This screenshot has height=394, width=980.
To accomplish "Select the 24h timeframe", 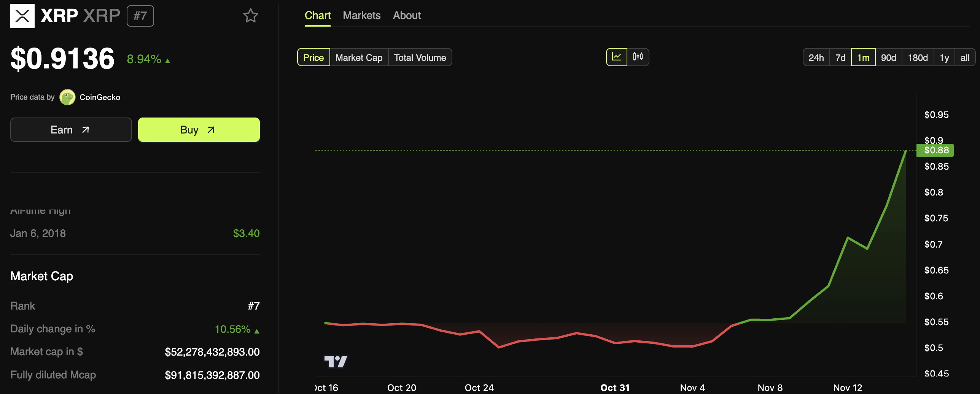I will [x=816, y=57].
